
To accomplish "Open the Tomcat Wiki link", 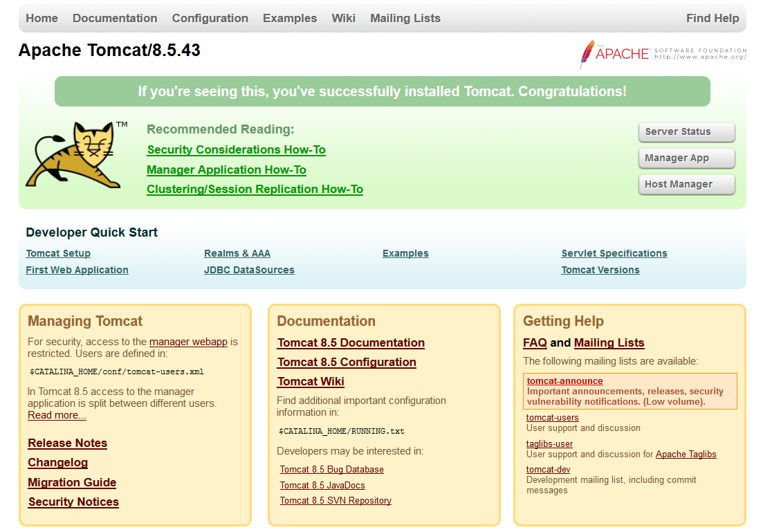I will pos(311,382).
